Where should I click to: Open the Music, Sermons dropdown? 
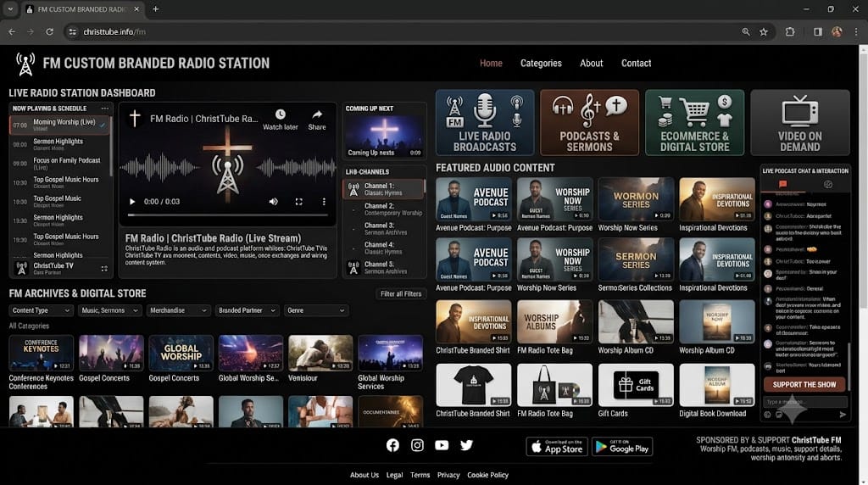click(x=109, y=310)
